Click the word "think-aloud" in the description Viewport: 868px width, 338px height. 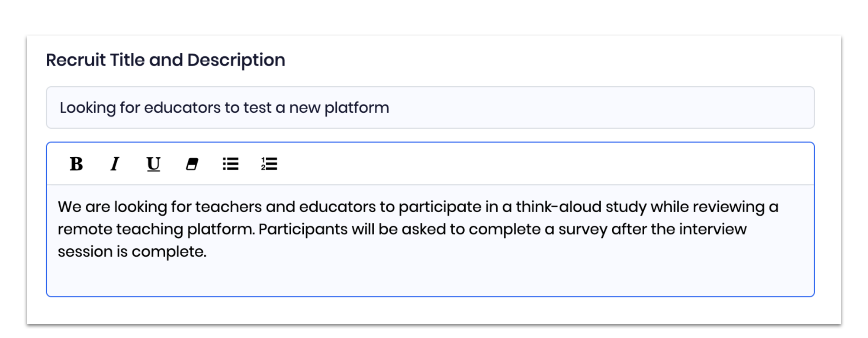[558, 207]
